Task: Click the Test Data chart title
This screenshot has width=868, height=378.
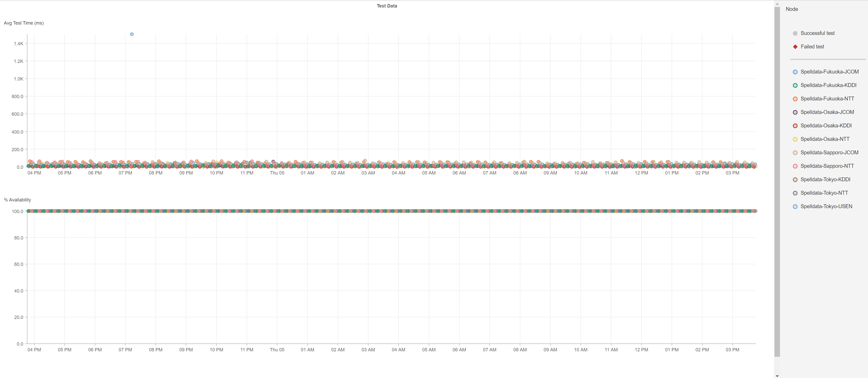Action: pos(386,6)
